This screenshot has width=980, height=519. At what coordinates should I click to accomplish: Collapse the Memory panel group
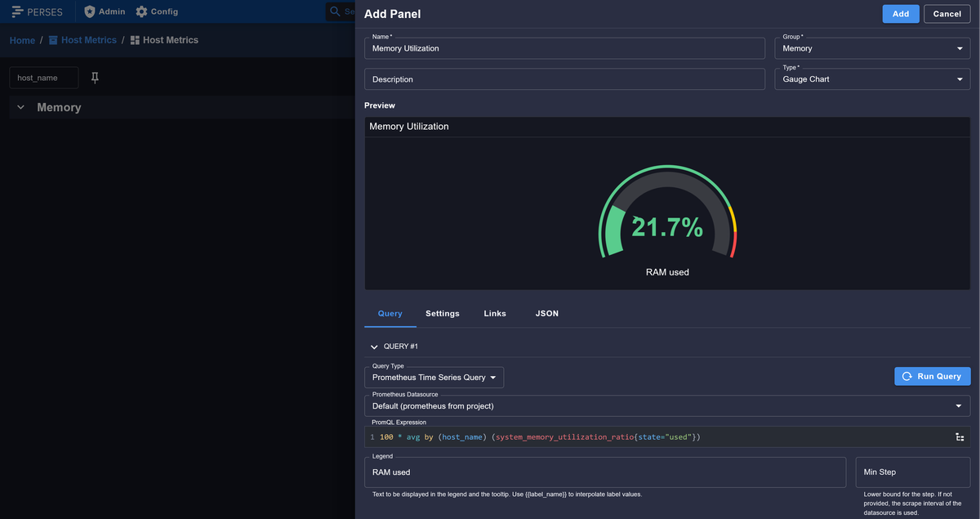tap(21, 108)
